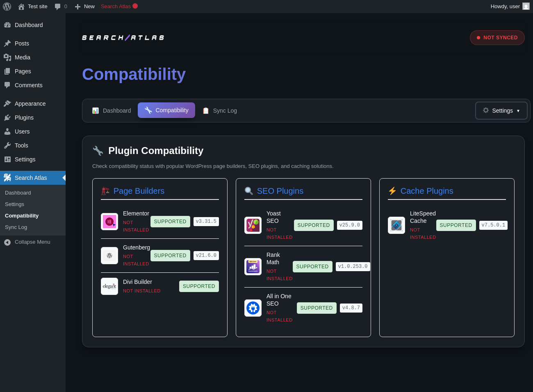Click the Divi Builder elegant themes icon
Viewport: 533px width, 392px height.
tap(109, 286)
